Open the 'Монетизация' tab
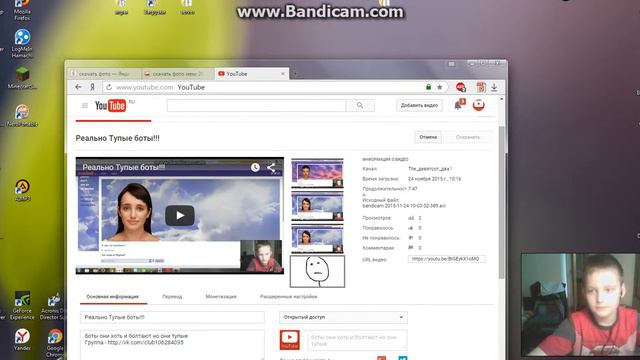Image resolution: width=640 pixels, height=360 pixels. click(221, 297)
